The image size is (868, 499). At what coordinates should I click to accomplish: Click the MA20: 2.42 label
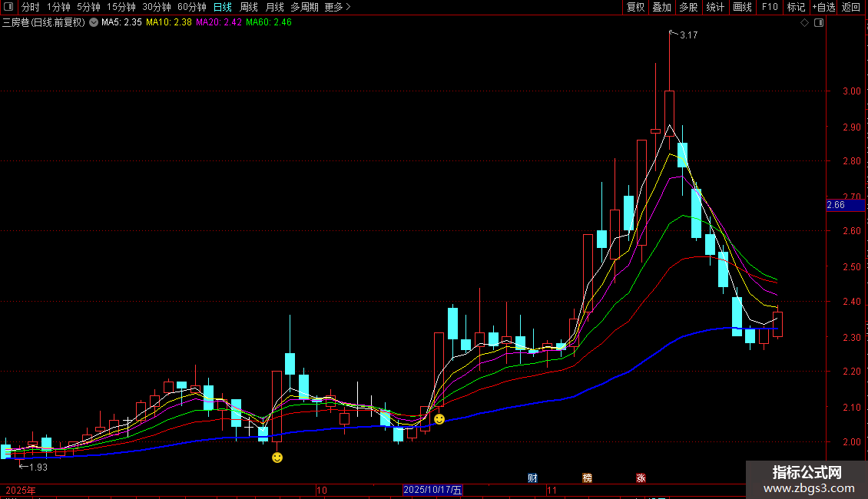coord(219,23)
